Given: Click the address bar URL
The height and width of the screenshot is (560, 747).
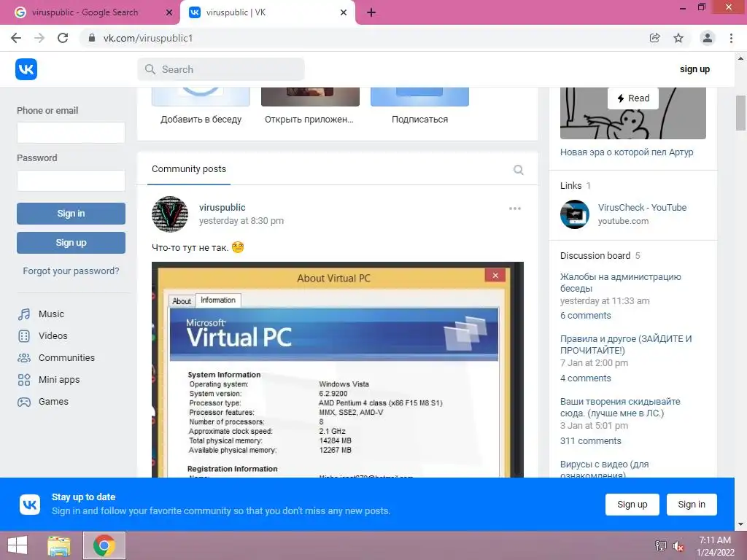Looking at the screenshot, I should (x=148, y=38).
